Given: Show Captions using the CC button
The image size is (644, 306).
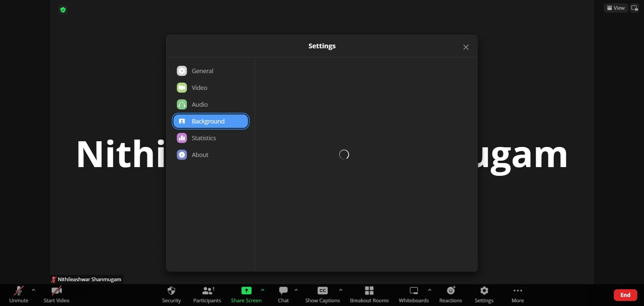Looking at the screenshot, I should point(322,291).
